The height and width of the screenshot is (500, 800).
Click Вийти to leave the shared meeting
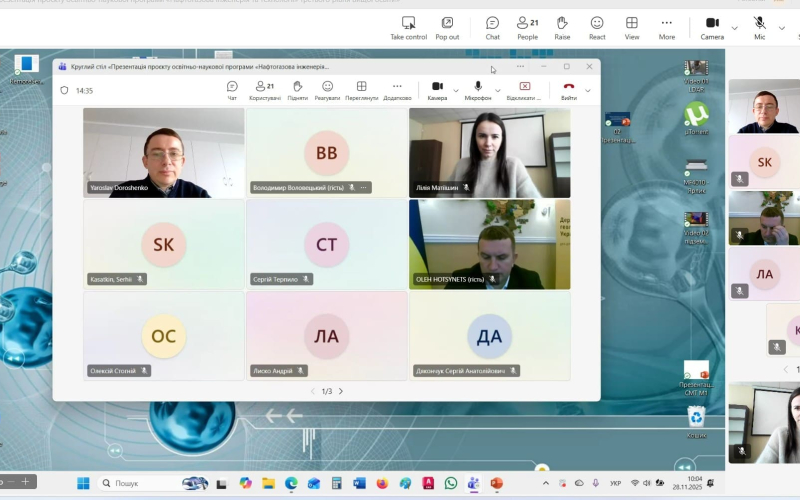pos(568,90)
